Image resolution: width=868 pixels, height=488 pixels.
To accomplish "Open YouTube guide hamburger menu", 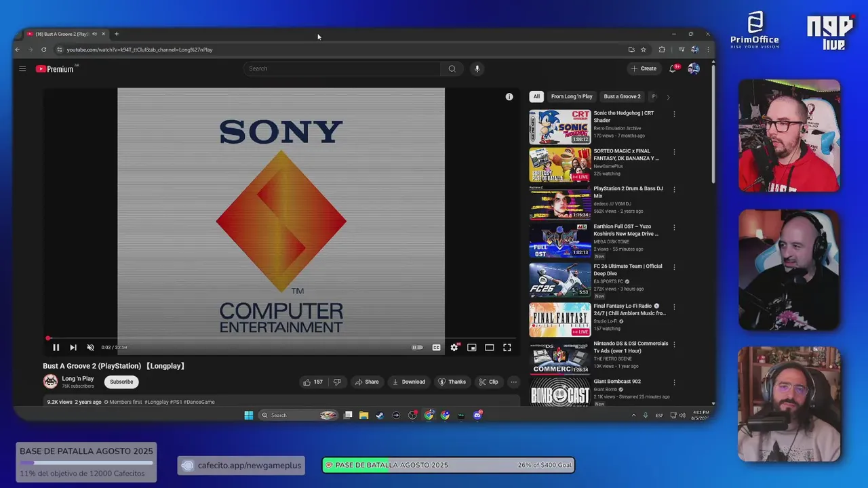I will [22, 68].
